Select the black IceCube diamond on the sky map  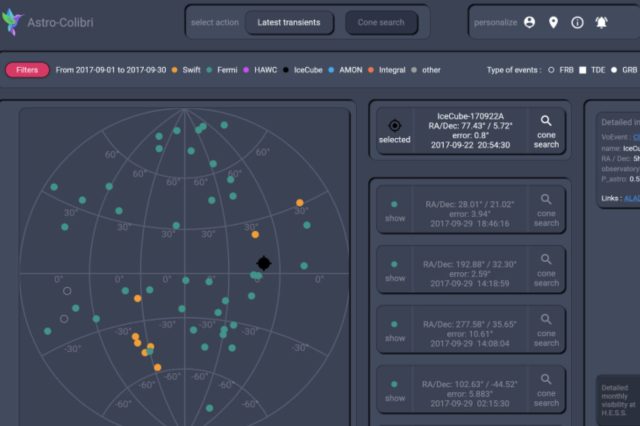tap(263, 263)
